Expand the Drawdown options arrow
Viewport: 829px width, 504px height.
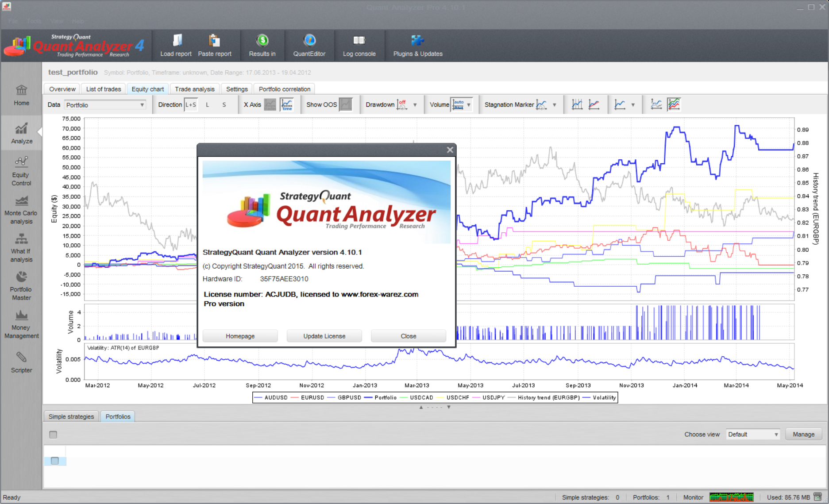pos(415,105)
